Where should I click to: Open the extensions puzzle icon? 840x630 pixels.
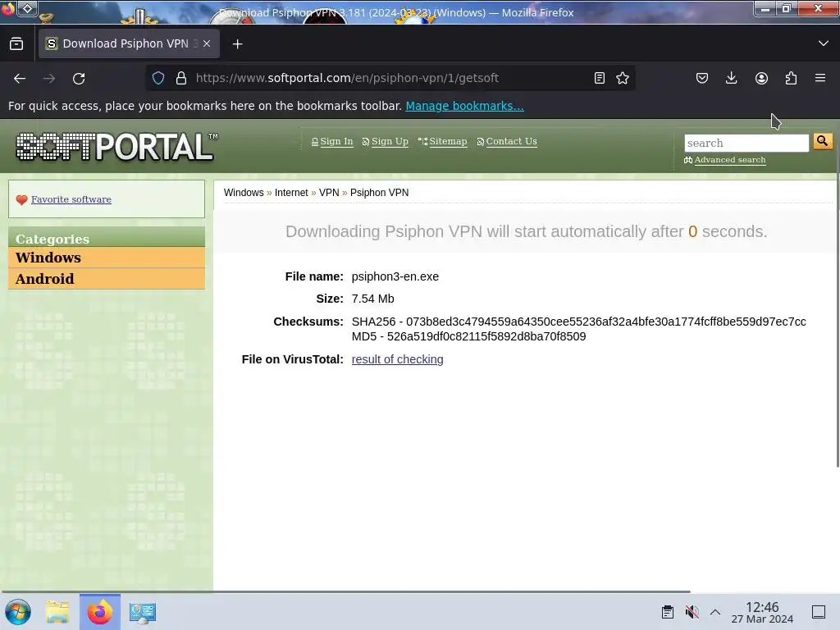791,78
